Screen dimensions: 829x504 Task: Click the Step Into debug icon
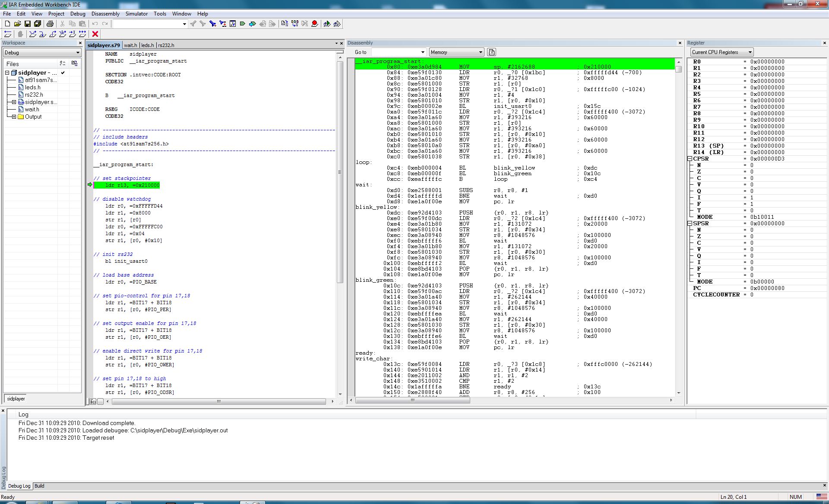coord(42,34)
